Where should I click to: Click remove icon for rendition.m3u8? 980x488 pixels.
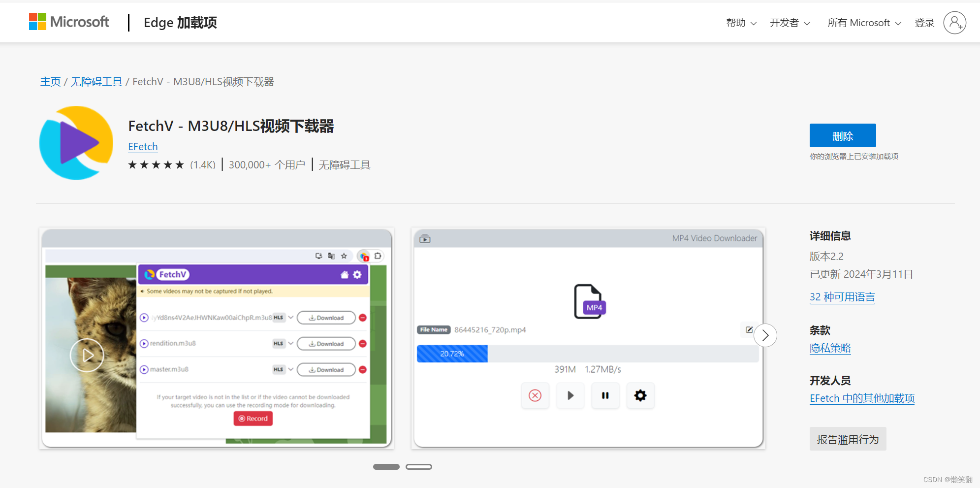point(363,344)
